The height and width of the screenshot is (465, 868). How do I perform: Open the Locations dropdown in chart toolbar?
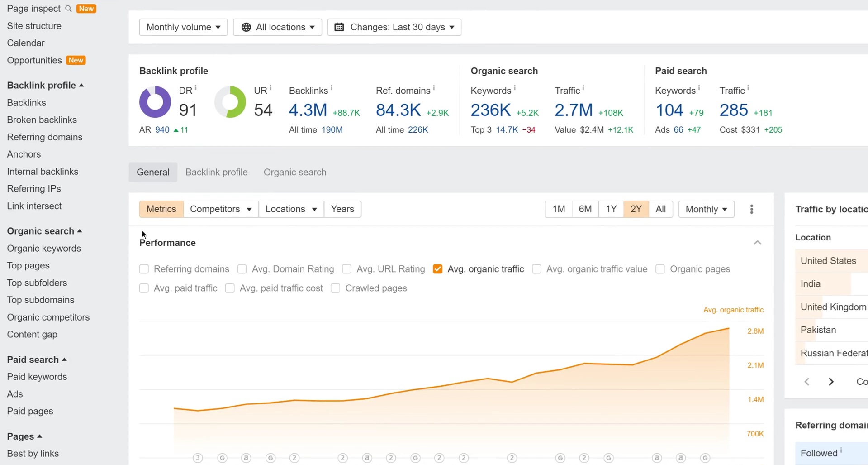pos(291,209)
